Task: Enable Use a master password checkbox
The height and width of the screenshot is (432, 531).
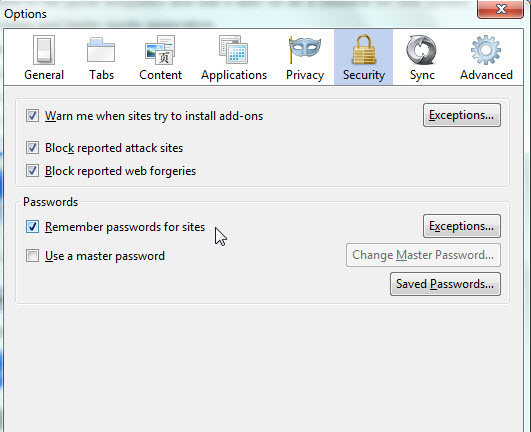Action: [x=33, y=256]
